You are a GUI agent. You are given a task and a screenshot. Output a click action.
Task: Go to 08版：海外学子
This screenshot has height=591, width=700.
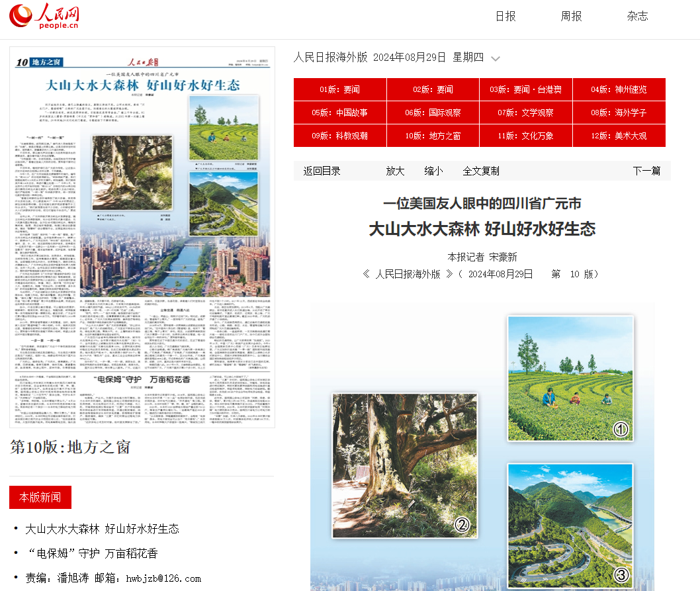[x=619, y=113]
